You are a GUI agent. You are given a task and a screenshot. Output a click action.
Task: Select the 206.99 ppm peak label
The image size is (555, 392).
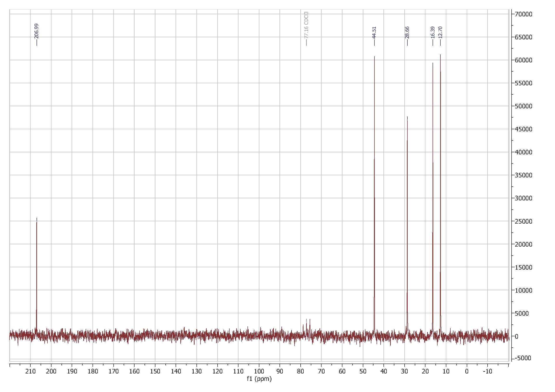pyautogui.click(x=37, y=31)
